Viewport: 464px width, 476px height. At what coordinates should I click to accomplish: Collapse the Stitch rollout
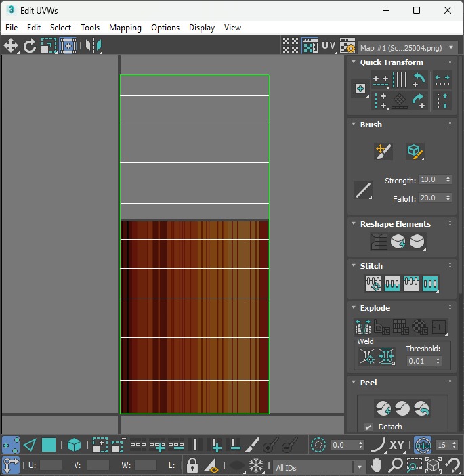[354, 265]
